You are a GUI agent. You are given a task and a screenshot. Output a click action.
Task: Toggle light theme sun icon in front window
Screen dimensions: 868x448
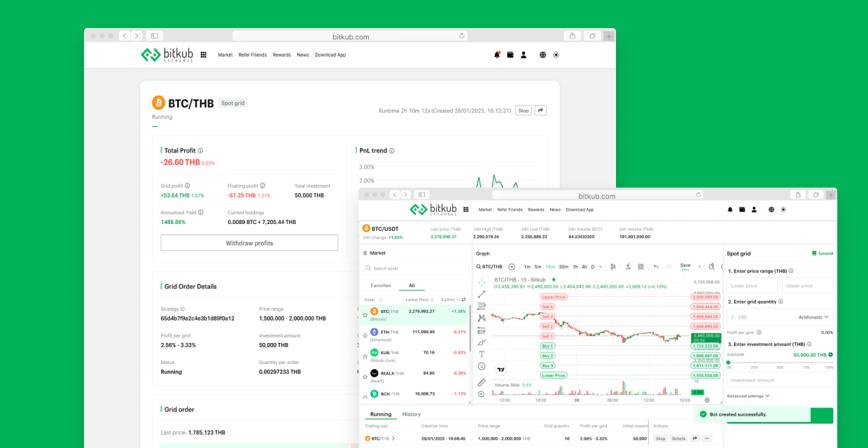tap(783, 209)
